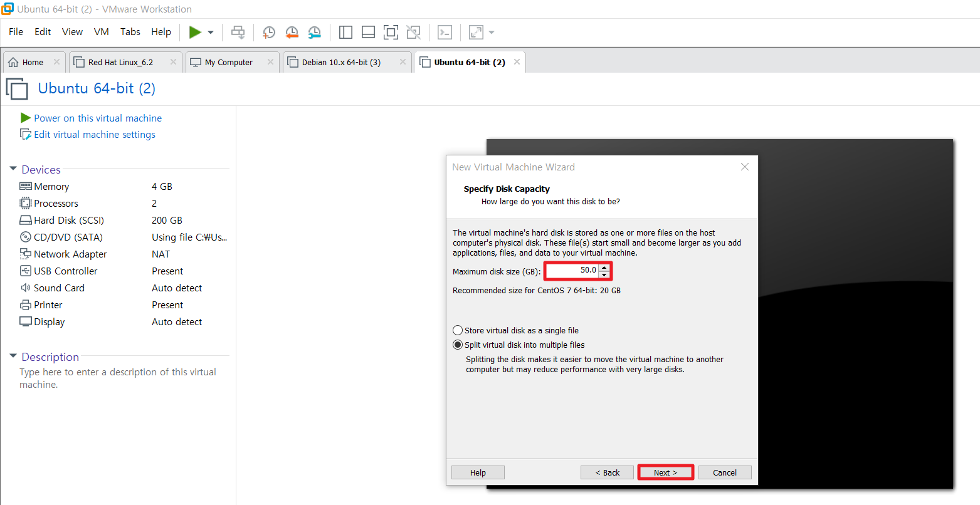
Task: Click the NAT network adapter value
Action: 161,254
